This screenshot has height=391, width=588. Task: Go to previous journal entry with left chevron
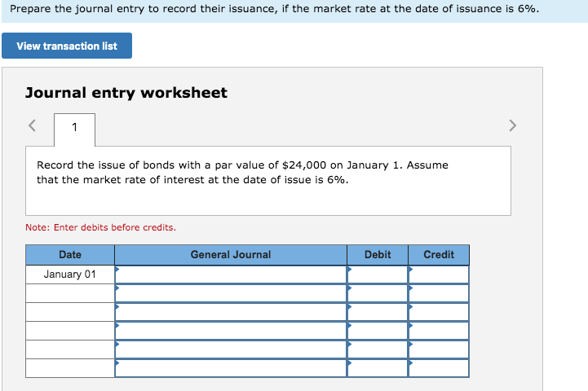33,125
